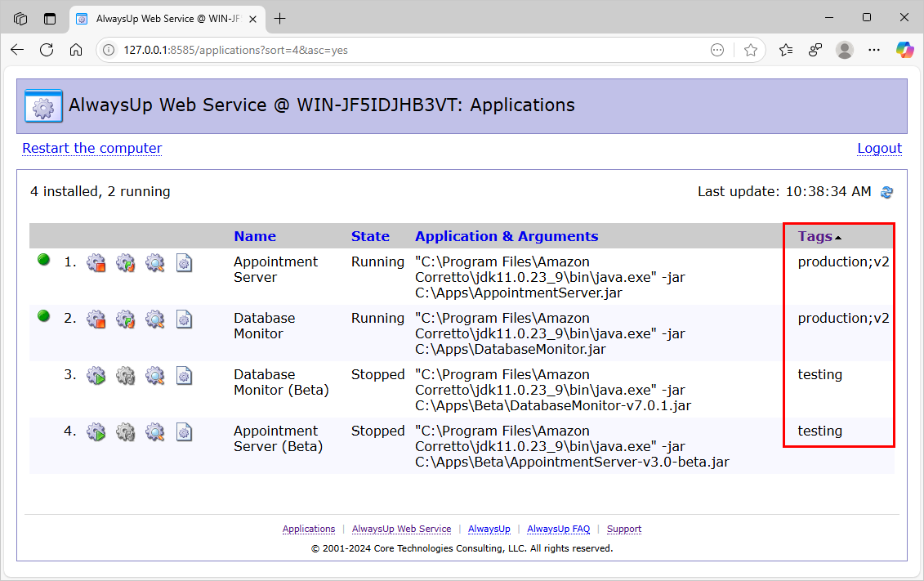Stop the Appointment Server application
The width and height of the screenshot is (924, 581).
[x=96, y=263]
